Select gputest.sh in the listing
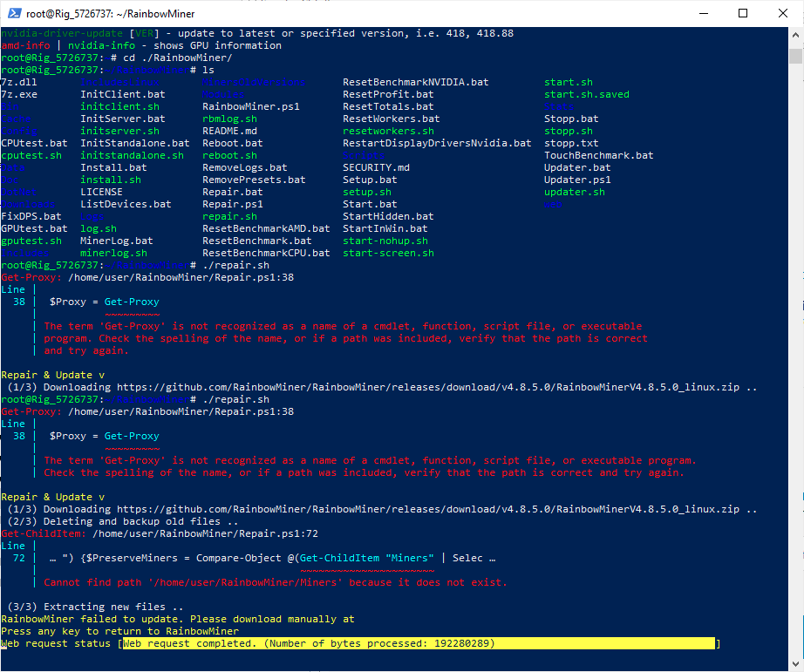Screen dimensions: 804x672 pos(31,241)
